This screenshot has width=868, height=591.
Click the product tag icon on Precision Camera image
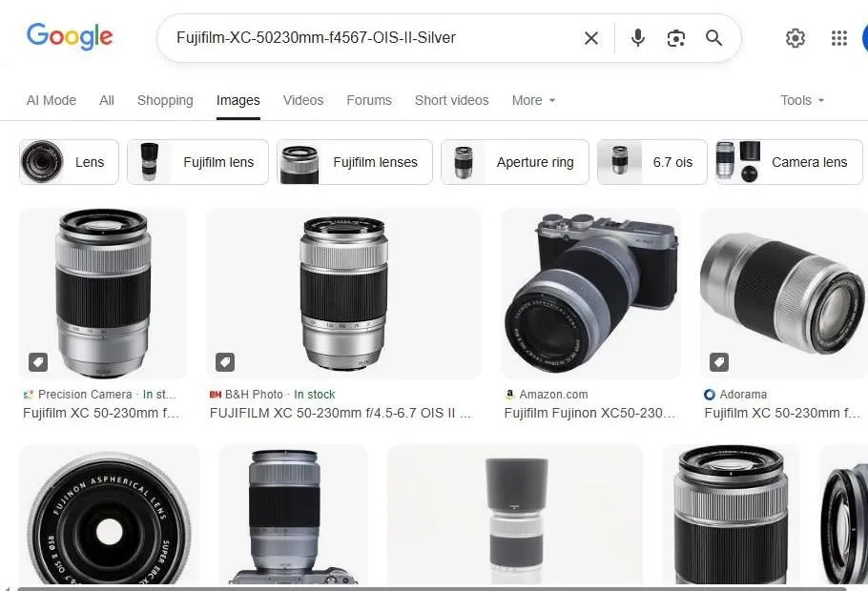tap(38, 362)
